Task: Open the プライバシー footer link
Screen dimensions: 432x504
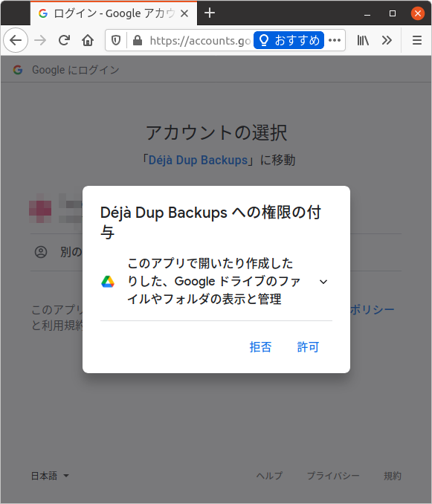Action: tap(333, 476)
